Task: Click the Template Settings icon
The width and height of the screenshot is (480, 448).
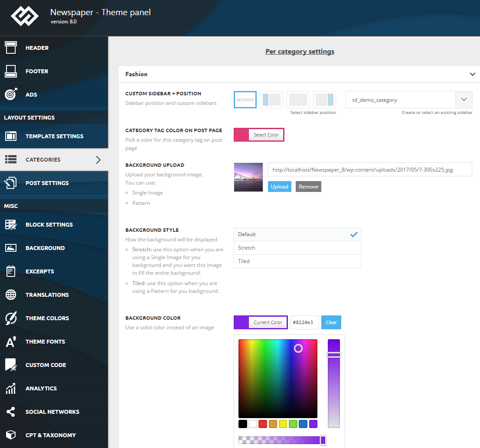Action: (11, 136)
